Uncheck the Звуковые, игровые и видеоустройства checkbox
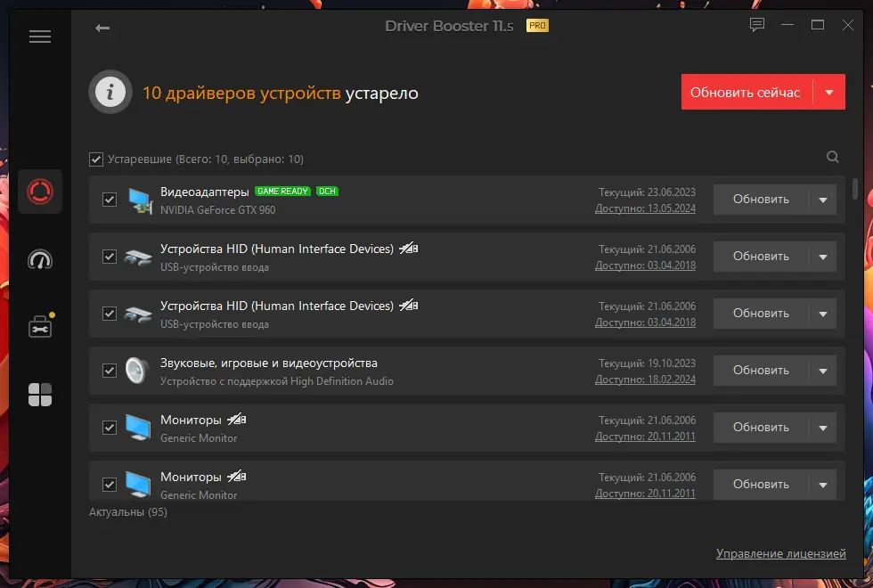Screen dimensions: 873x588 110,371
